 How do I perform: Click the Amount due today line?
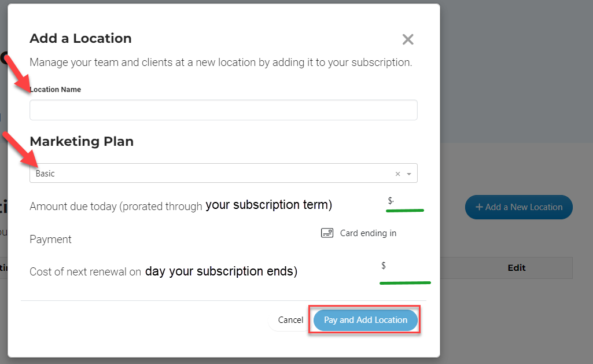[181, 205]
